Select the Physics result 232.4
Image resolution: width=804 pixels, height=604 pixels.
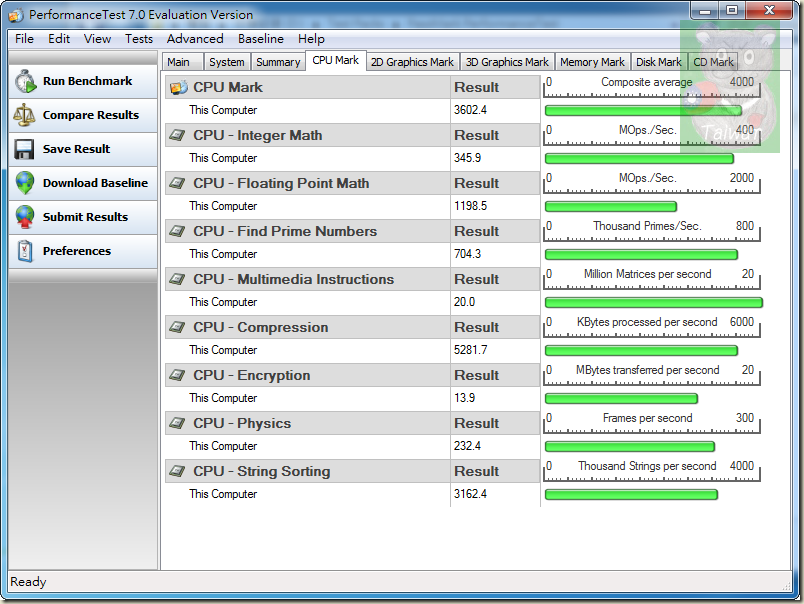[467, 446]
